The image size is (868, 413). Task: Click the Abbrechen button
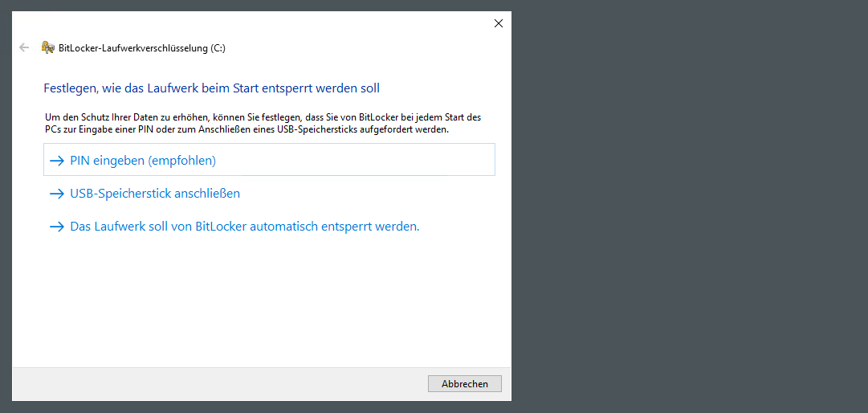pos(464,383)
